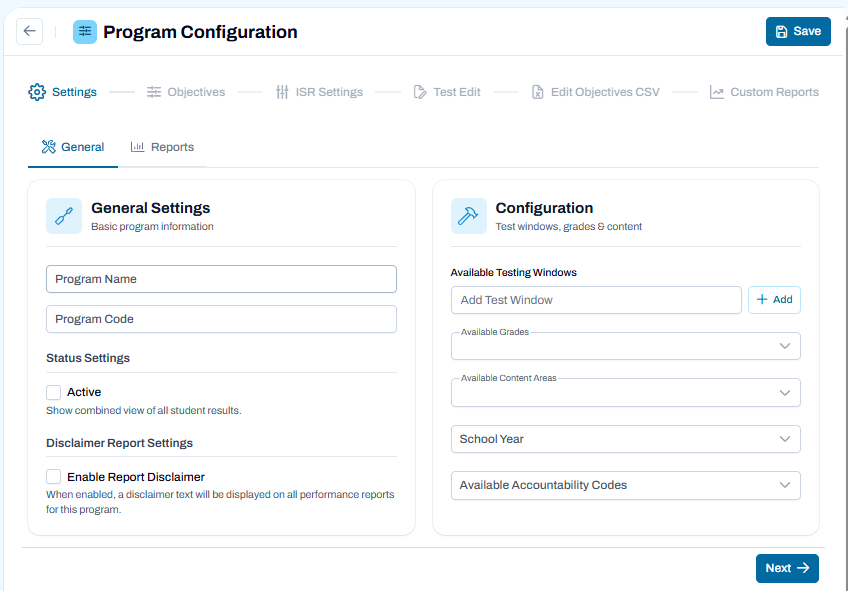Click 'Basic program information' subtitle
The width and height of the screenshot is (848, 591).
click(152, 227)
